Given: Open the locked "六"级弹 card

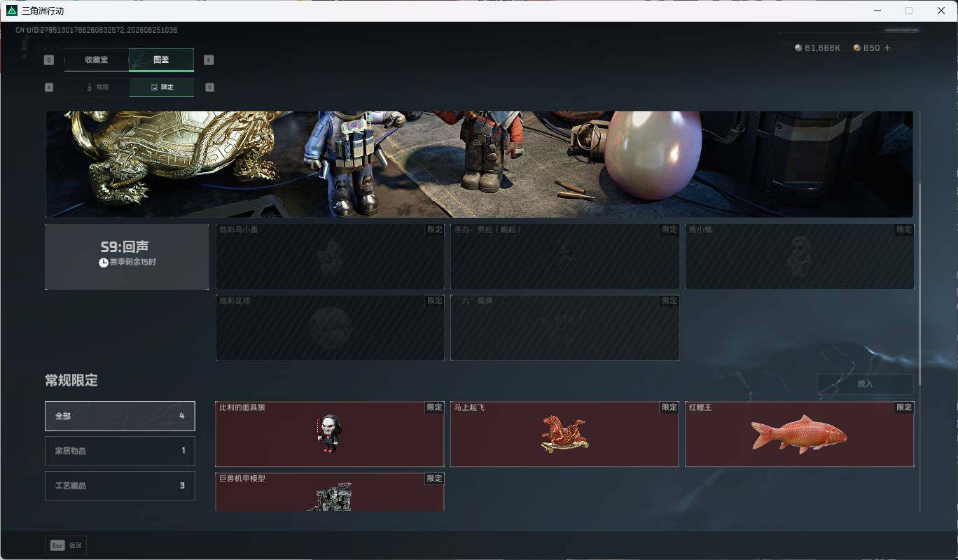Looking at the screenshot, I should (564, 328).
